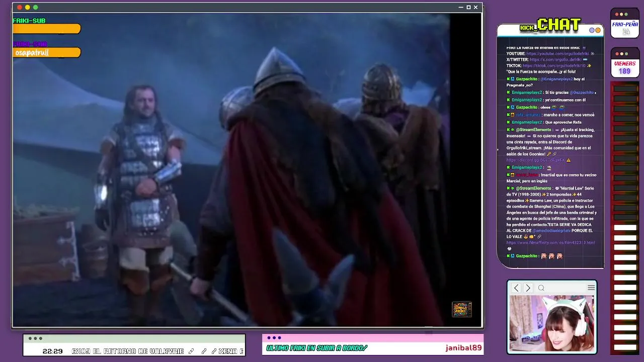Click the search magnifier in webcam panel

click(541, 288)
